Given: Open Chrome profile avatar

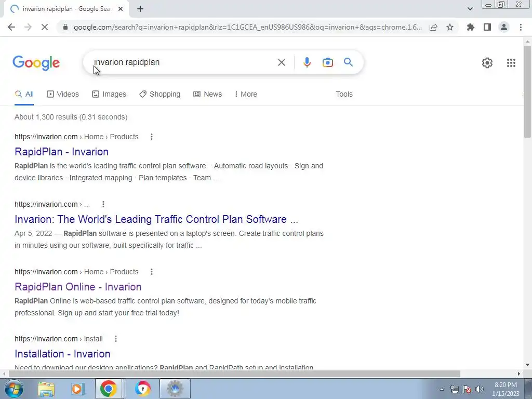Looking at the screenshot, I should tap(504, 27).
